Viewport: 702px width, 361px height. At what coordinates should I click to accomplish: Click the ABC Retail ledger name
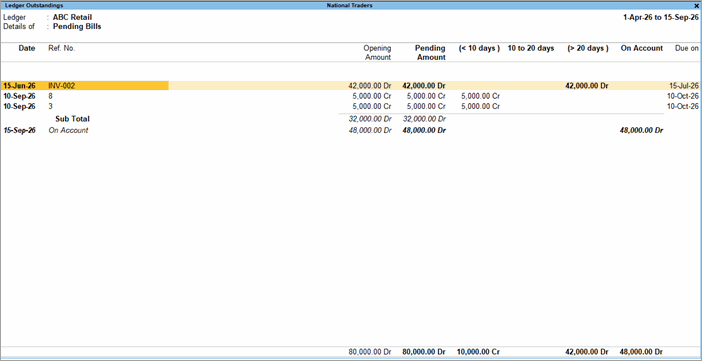pos(73,17)
